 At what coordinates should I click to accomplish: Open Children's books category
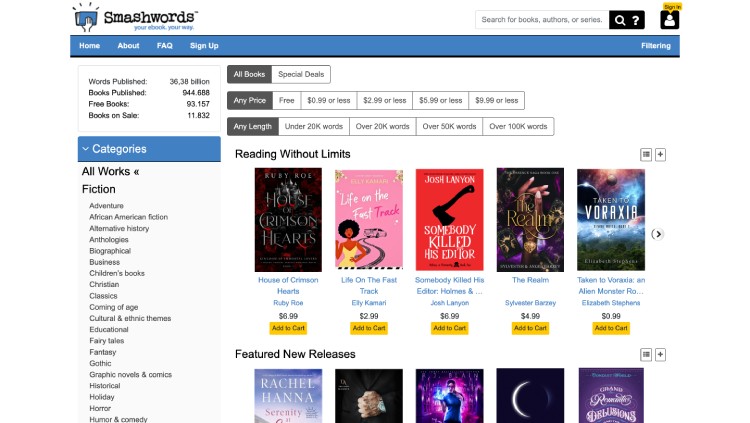(x=117, y=273)
